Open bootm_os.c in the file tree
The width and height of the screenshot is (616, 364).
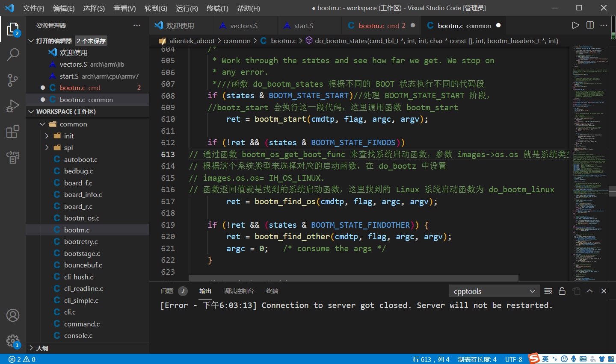pyautogui.click(x=88, y=218)
